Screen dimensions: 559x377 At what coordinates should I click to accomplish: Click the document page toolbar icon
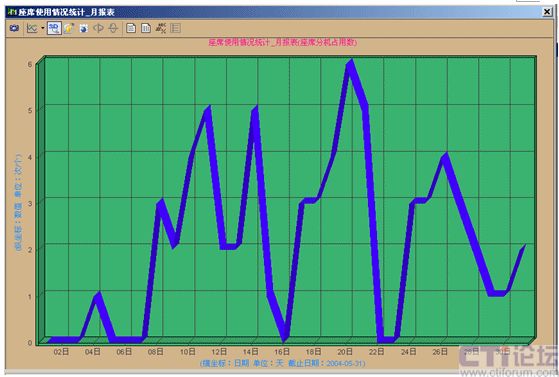point(131,28)
